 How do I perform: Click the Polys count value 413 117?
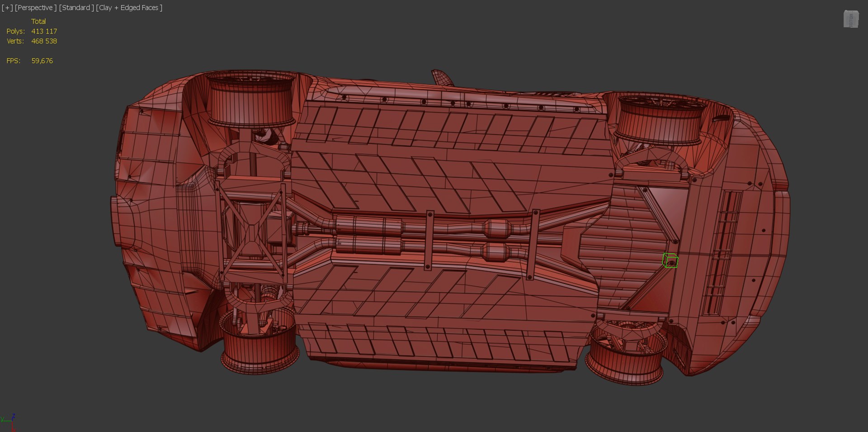tap(44, 31)
